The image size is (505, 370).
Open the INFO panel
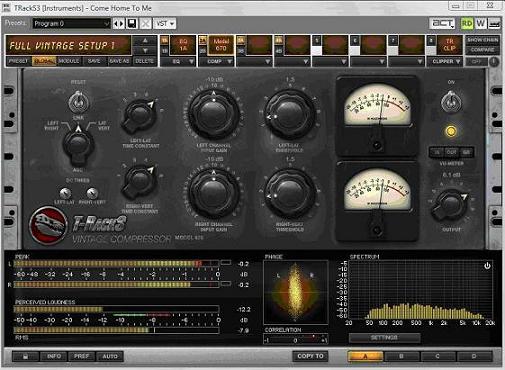[x=54, y=356]
